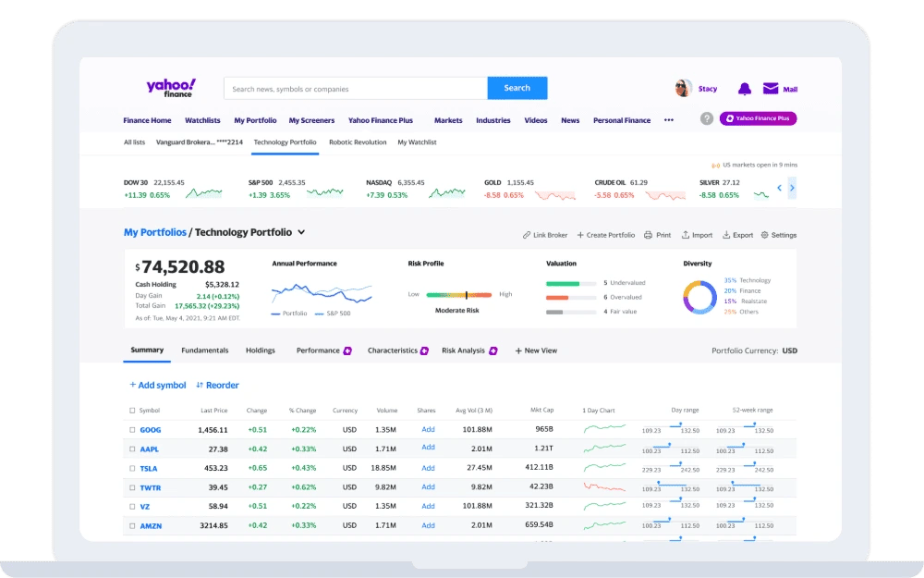Click the Create Portfolio plus icon
The width and height of the screenshot is (924, 578).
[x=580, y=235]
